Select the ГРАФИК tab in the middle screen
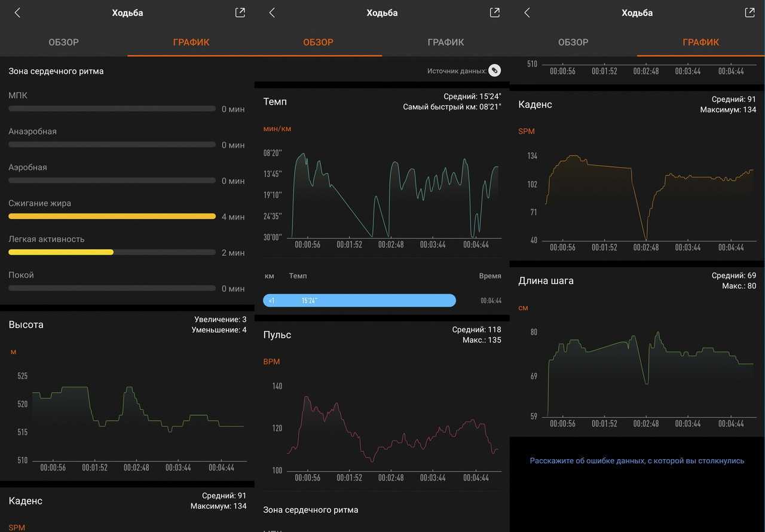The image size is (765, 532). click(445, 42)
